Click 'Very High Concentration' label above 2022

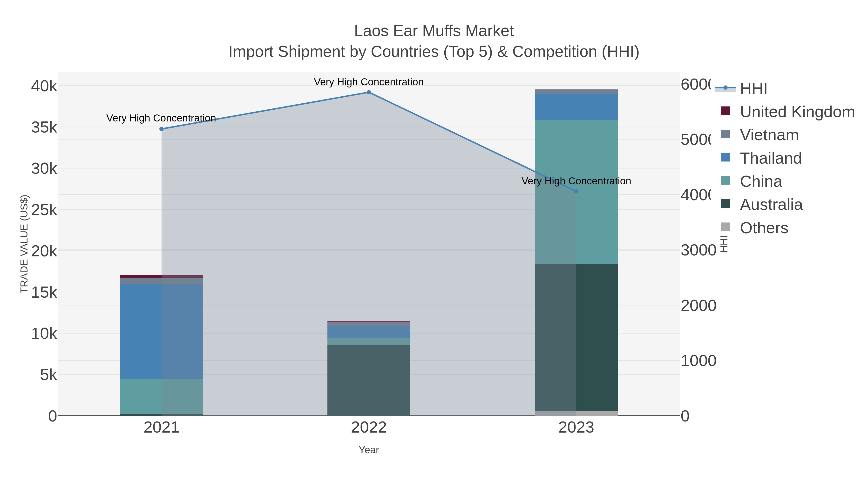369,82
